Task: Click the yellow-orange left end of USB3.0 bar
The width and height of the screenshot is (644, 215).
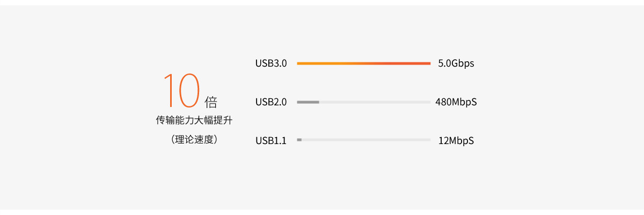Action: click(301, 63)
